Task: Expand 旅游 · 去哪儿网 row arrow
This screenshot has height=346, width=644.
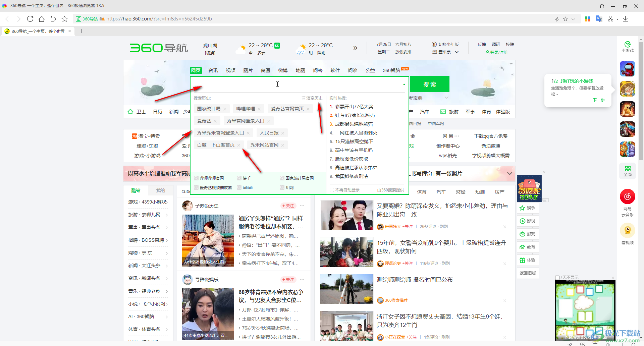Action: click(167, 215)
